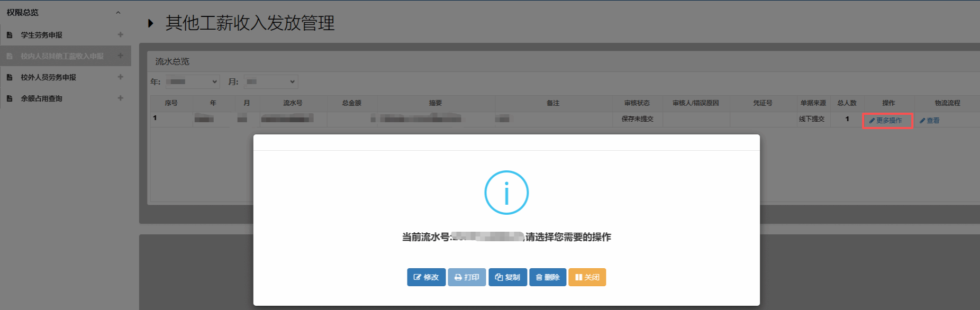Viewport: 980px width, 310px height.
Task: Expand 校外人员劳务申报 with plus icon
Action: coord(120,77)
